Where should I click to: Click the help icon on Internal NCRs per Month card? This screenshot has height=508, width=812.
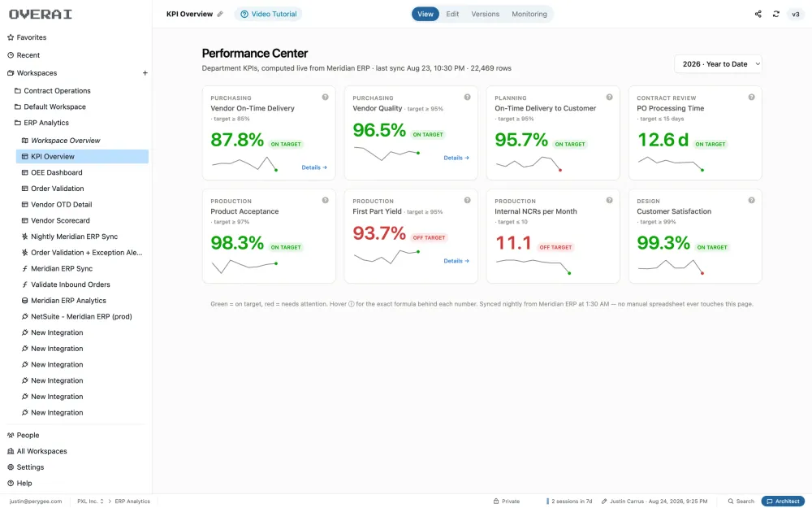[x=610, y=200]
